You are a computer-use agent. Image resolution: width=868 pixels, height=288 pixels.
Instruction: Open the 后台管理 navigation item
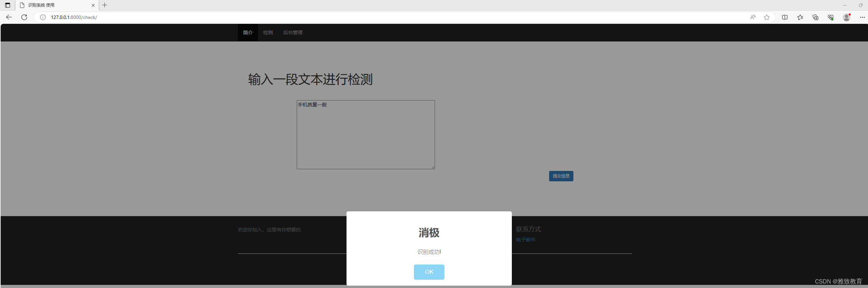coord(293,32)
